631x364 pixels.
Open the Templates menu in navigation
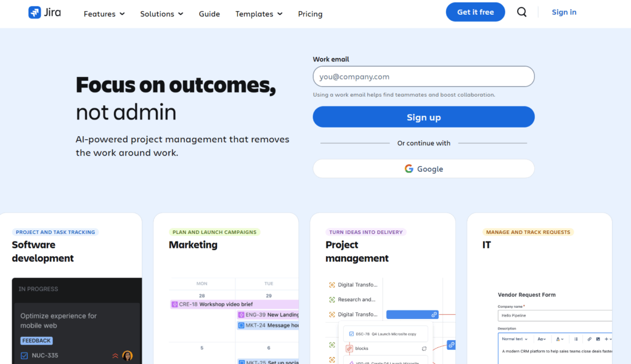pyautogui.click(x=259, y=14)
